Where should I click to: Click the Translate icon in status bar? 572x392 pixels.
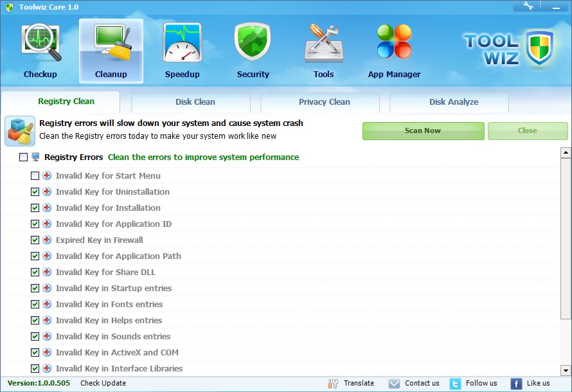tap(333, 383)
